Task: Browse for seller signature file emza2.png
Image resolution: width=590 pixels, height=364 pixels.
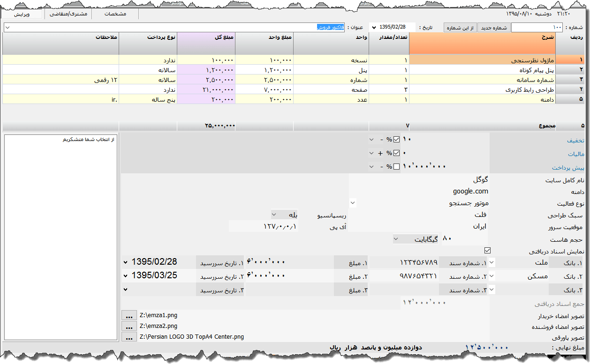Action: (129, 326)
